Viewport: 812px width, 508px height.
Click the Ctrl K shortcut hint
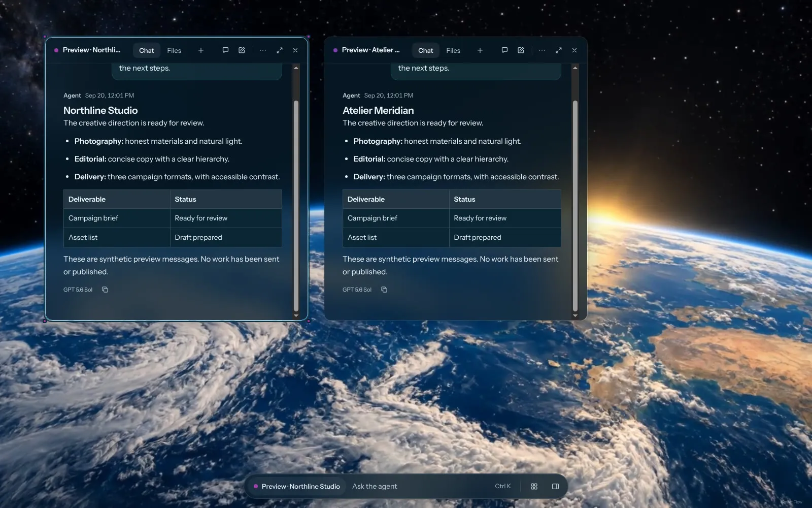click(503, 486)
